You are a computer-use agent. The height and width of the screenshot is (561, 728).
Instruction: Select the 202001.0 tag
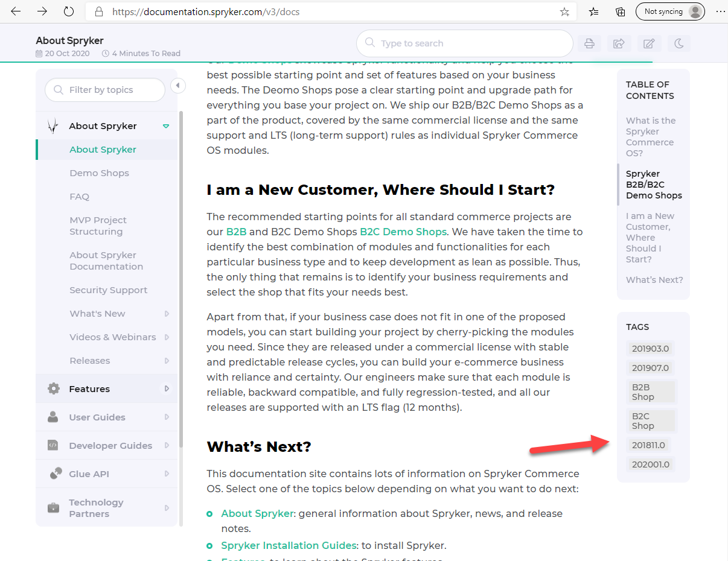(x=650, y=464)
